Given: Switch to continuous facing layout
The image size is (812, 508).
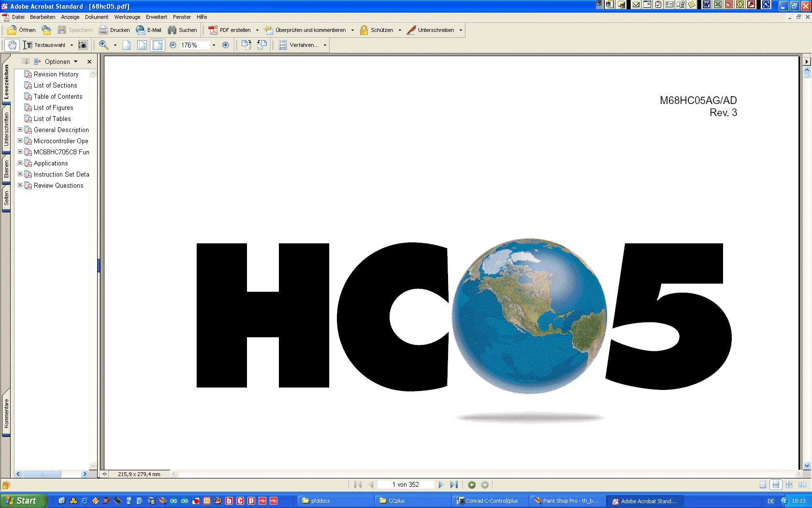Looking at the screenshot, I should (x=789, y=485).
